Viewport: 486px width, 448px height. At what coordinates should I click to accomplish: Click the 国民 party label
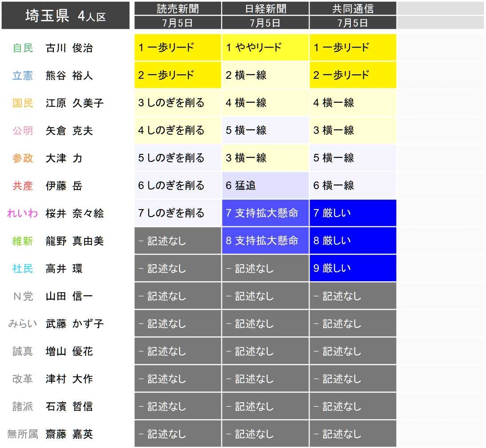coord(23,103)
